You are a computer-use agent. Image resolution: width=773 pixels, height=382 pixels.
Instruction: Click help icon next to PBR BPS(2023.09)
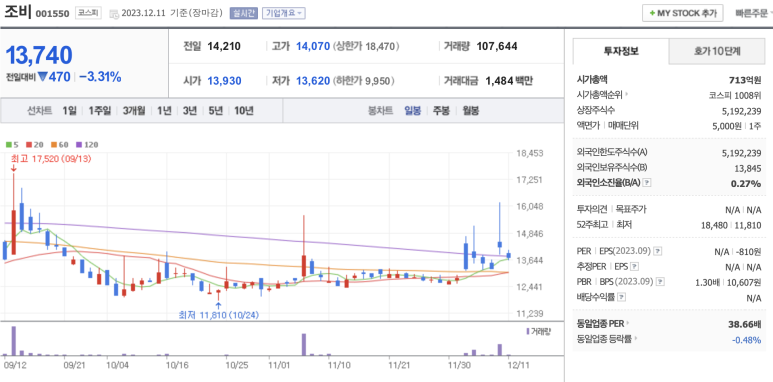pyautogui.click(x=660, y=282)
